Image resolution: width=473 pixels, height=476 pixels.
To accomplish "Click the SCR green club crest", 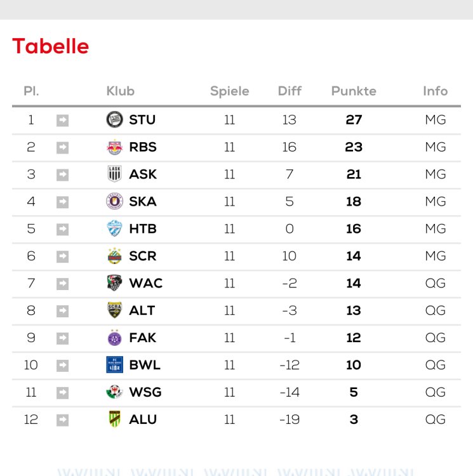I will [114, 256].
